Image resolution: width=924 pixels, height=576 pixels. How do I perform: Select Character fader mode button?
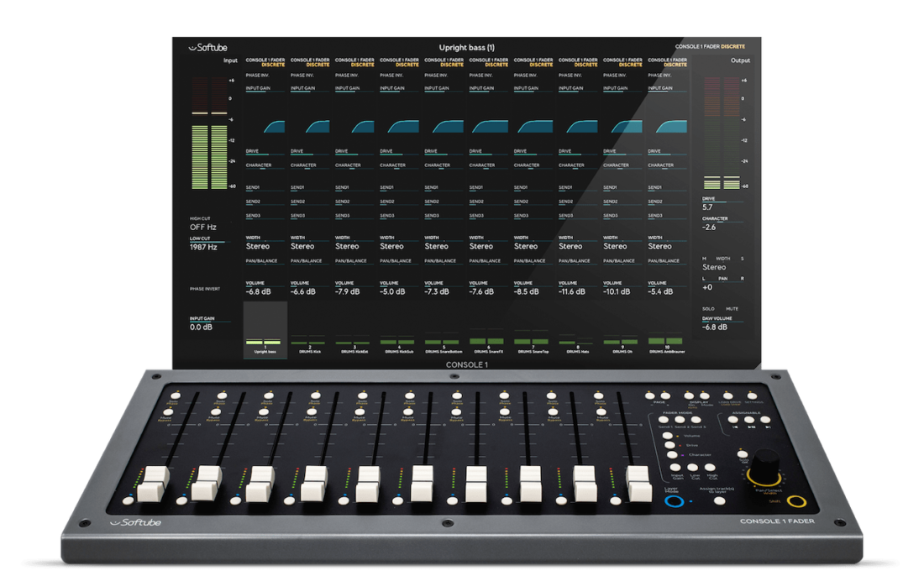coord(672,455)
